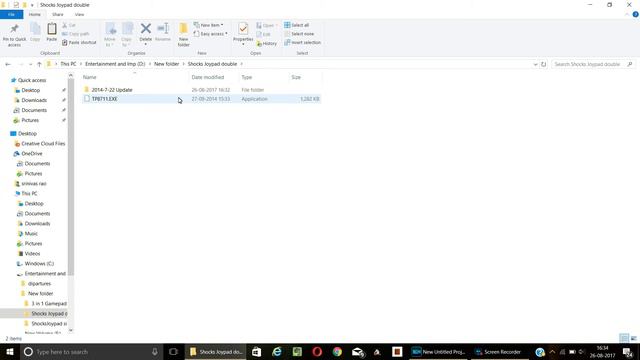Open Windows (C:) drive in sidebar
640x360 pixels.
39,264
